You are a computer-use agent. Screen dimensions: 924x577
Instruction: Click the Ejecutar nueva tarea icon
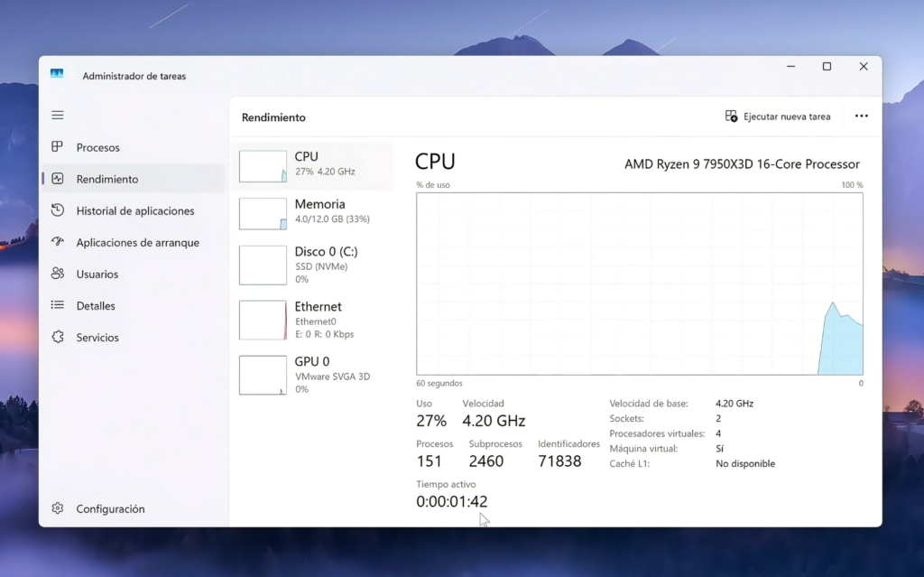pos(731,116)
